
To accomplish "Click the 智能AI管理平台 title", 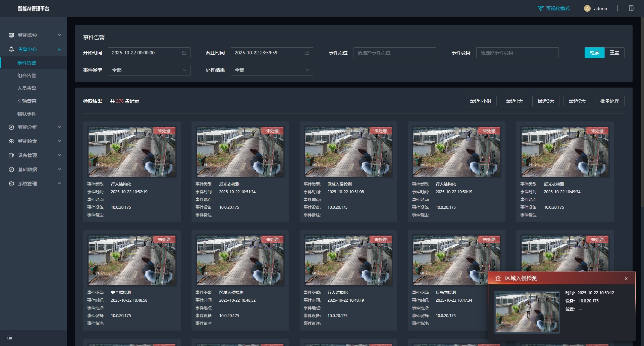I will click(34, 9).
